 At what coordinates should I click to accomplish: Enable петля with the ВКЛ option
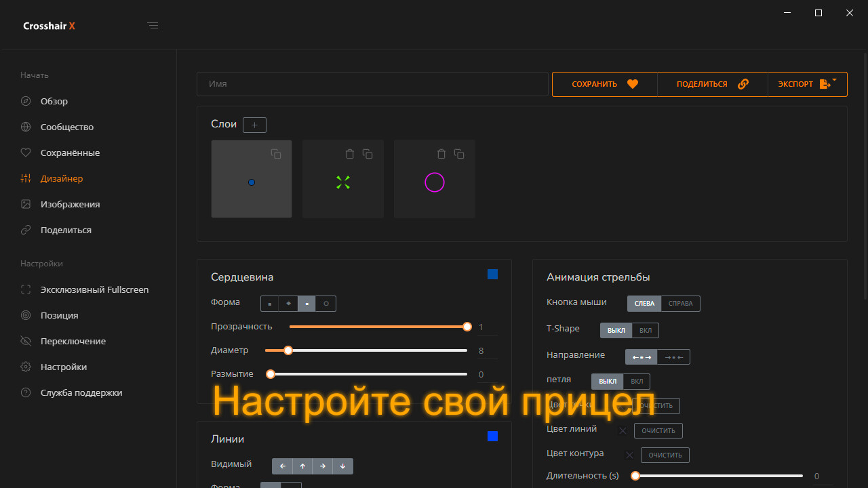[636, 382]
